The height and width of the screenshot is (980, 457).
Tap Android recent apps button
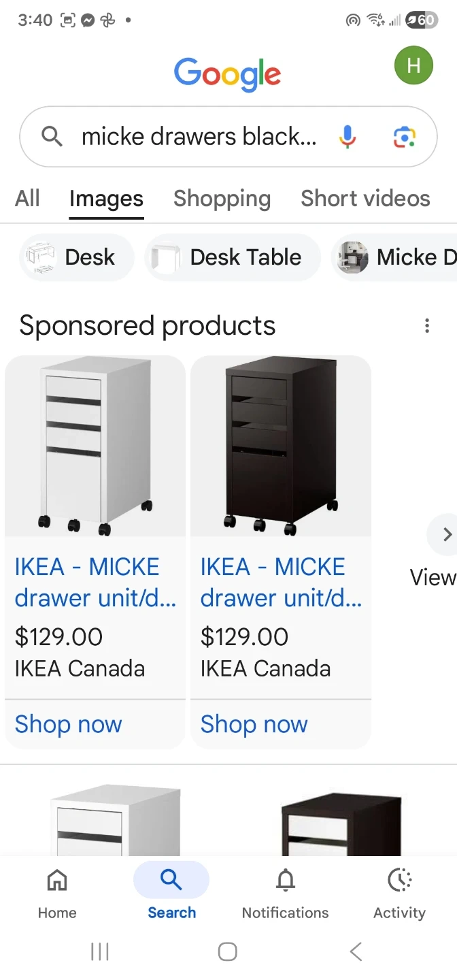pos(100,951)
